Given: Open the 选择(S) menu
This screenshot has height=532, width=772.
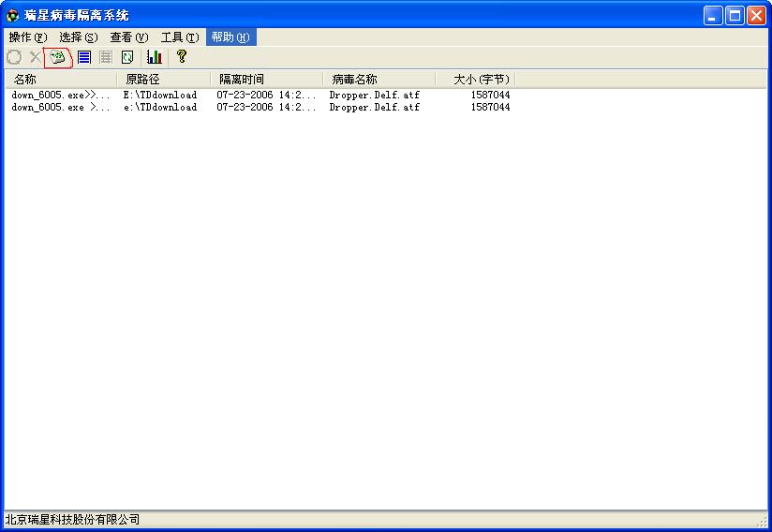Looking at the screenshot, I should pyautogui.click(x=79, y=37).
